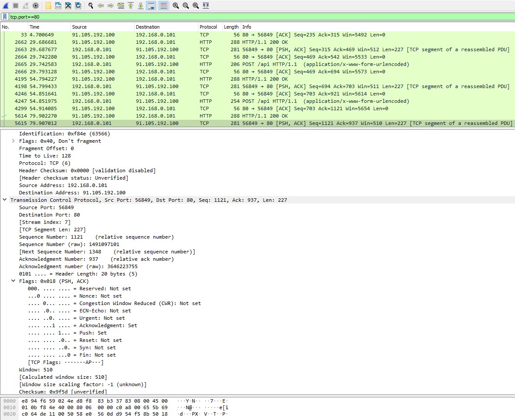Select the Acknowledgment: Set flag line

click(x=83, y=325)
